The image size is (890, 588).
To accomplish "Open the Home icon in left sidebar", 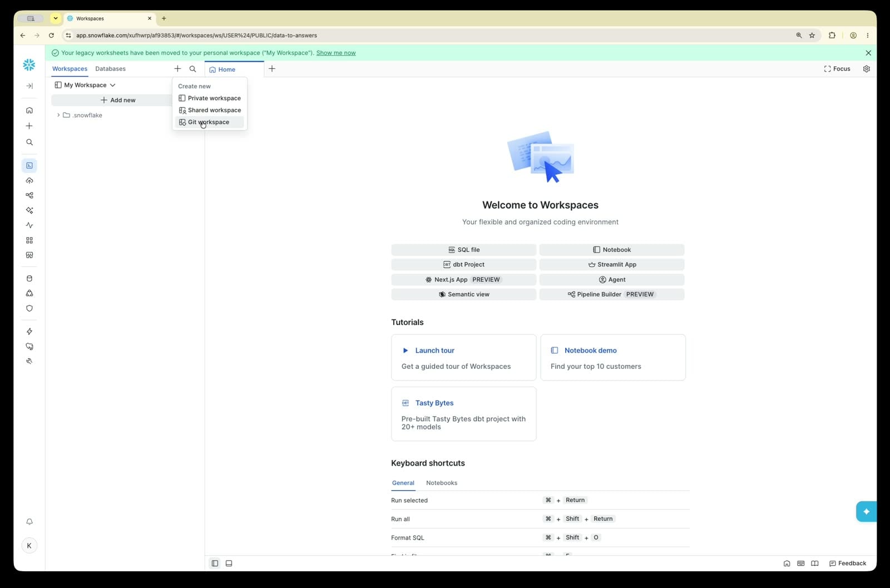I will tap(29, 110).
